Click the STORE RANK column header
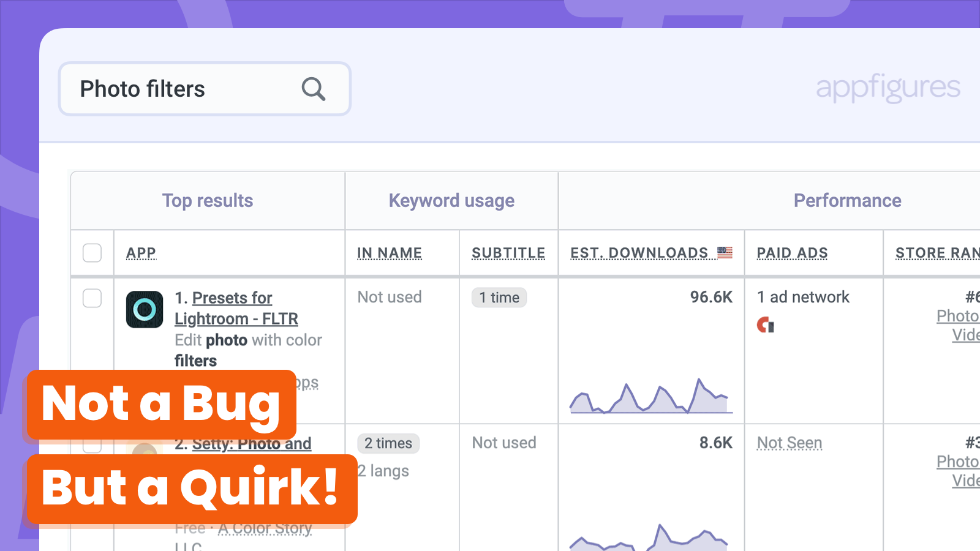Image resolution: width=980 pixels, height=551 pixels. pyautogui.click(x=938, y=253)
